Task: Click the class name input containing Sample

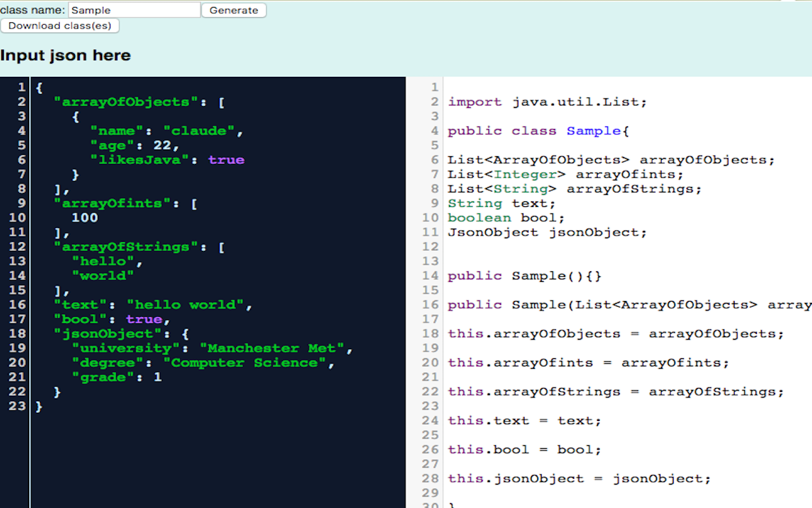Action: (134, 10)
